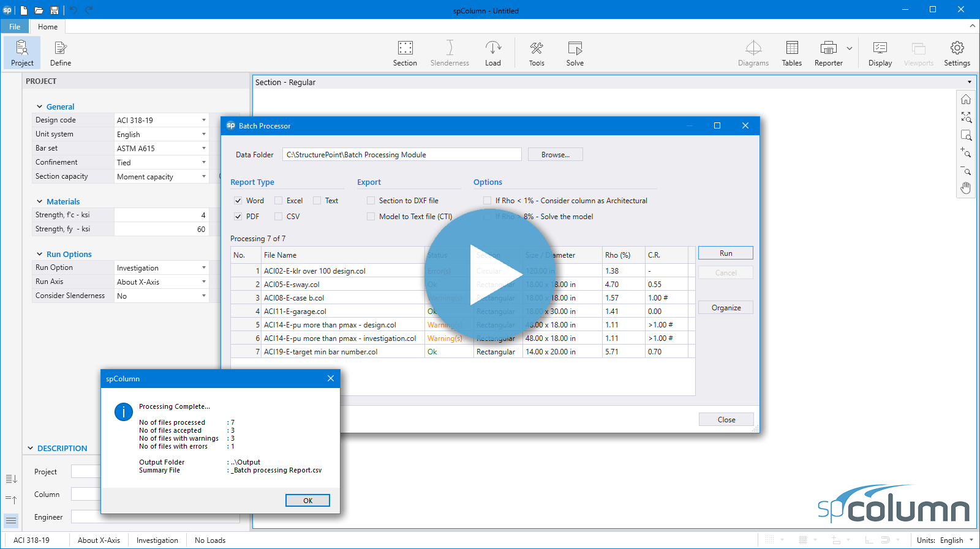
Task: Click the video play button overlay
Action: (x=490, y=275)
